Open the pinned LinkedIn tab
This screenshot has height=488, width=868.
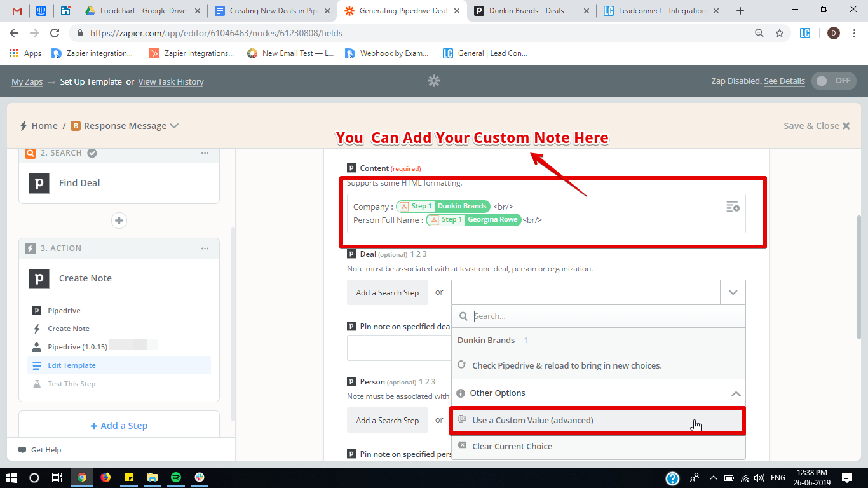65,11
